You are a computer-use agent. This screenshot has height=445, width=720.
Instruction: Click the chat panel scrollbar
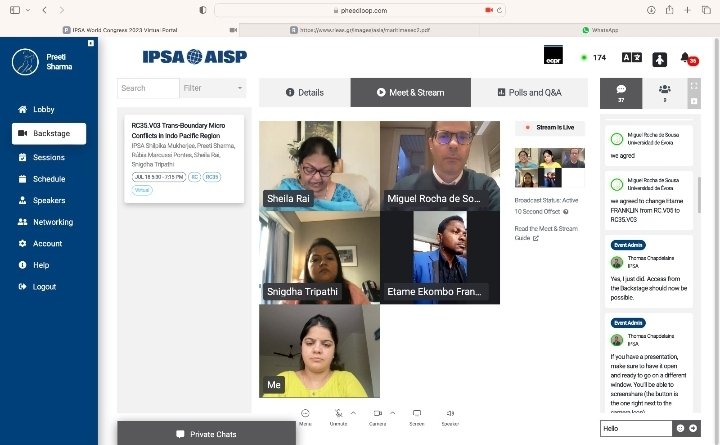[699, 195]
